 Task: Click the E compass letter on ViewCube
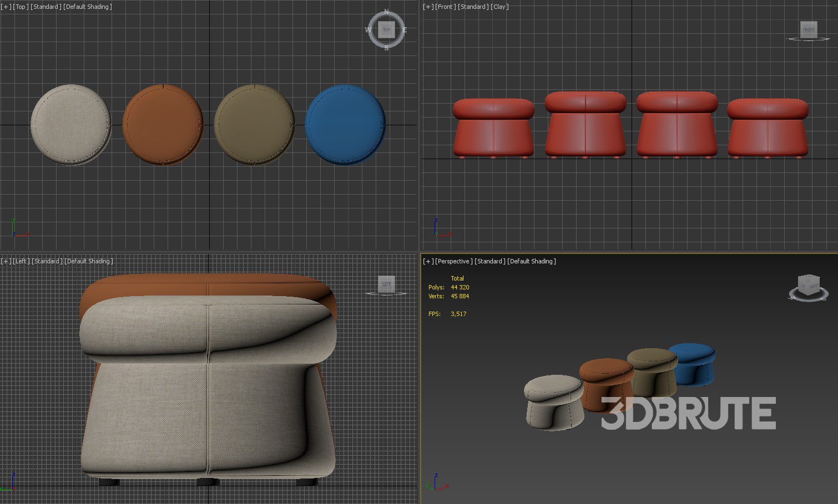[x=405, y=30]
